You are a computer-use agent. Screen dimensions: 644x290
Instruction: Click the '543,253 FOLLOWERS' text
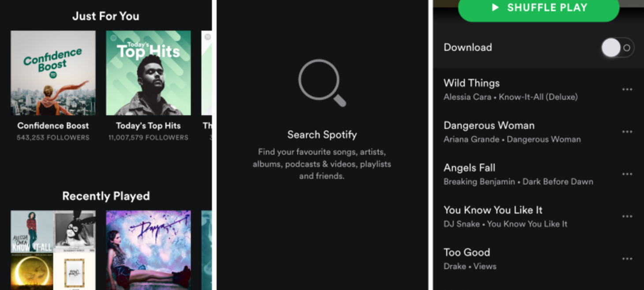(53, 138)
